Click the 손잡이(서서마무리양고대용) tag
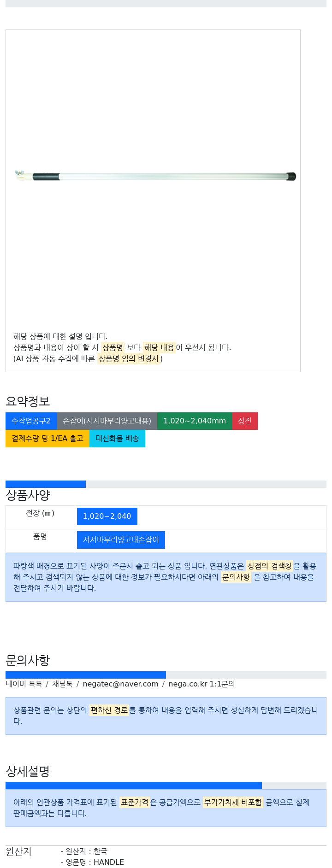 tap(107, 421)
